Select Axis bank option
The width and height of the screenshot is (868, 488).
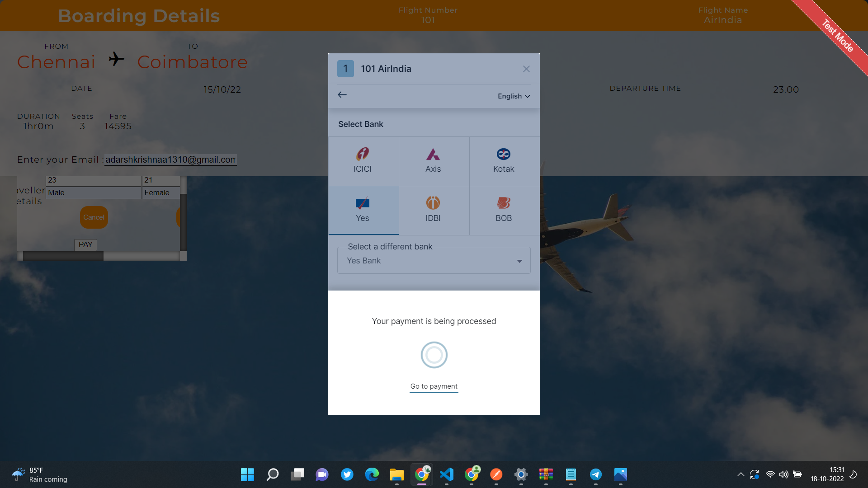tap(433, 160)
